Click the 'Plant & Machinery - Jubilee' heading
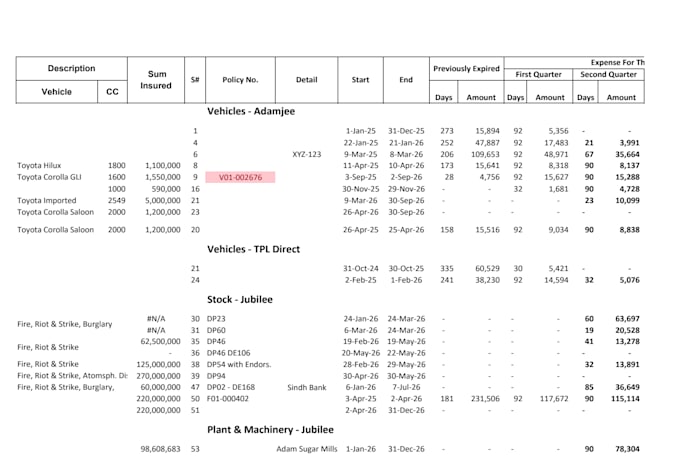The image size is (680, 459). coord(270,429)
